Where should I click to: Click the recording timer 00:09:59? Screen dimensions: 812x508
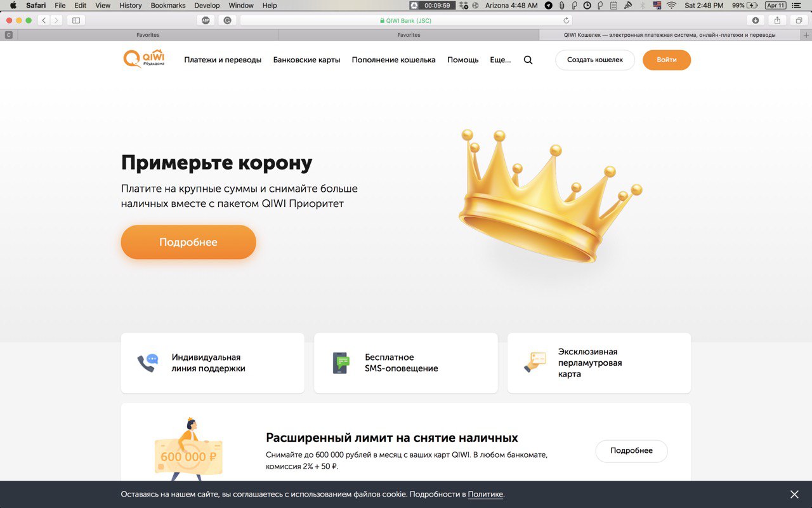tap(433, 5)
